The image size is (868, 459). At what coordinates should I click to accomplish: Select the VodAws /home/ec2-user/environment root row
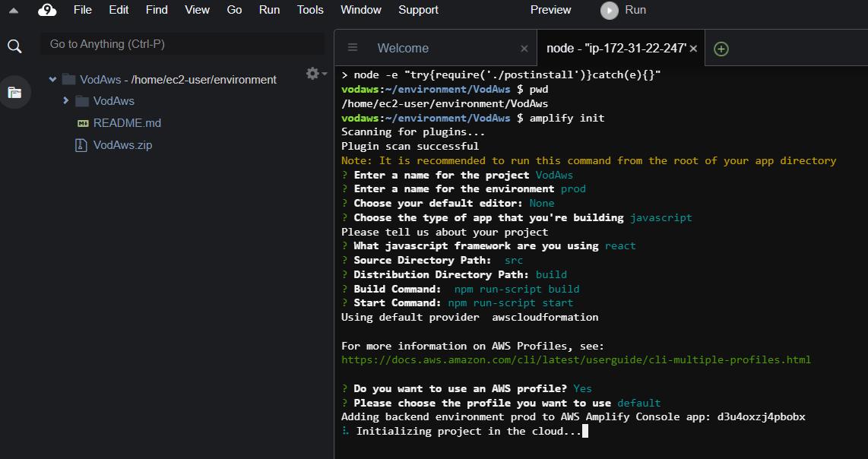(x=178, y=79)
